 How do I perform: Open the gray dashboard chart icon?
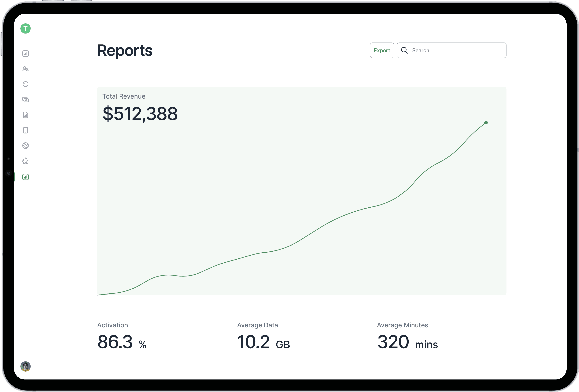pyautogui.click(x=25, y=53)
